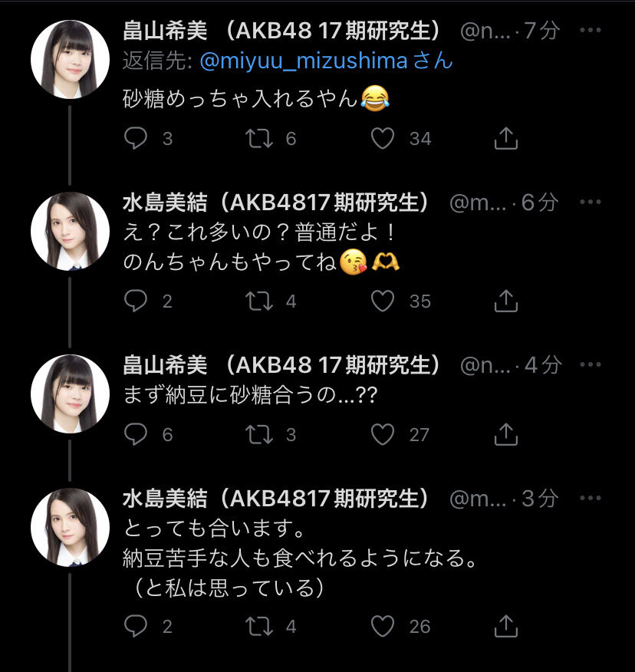Open more options on the 7分 tweet
This screenshot has width=635, height=672.
point(591,30)
